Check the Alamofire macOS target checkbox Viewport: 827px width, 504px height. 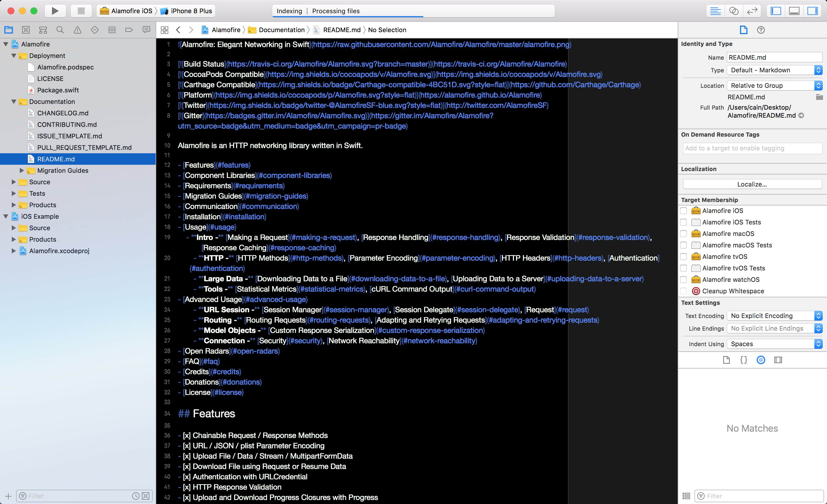(683, 234)
